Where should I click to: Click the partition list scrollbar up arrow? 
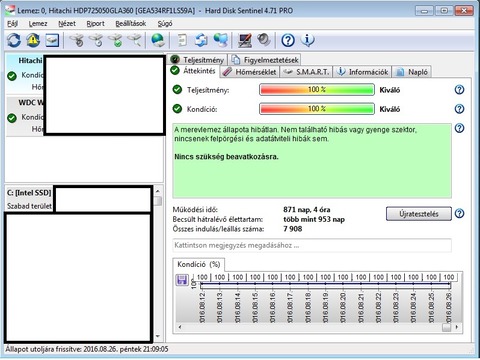point(158,191)
